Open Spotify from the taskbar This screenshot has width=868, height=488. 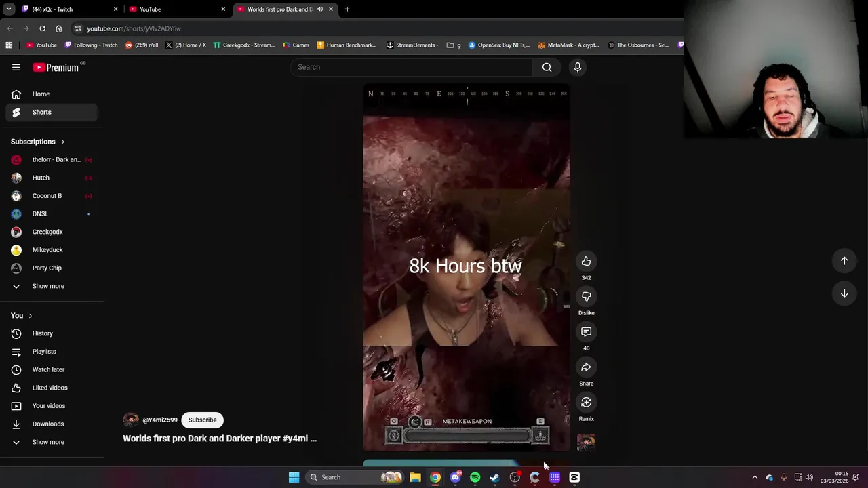click(475, 477)
